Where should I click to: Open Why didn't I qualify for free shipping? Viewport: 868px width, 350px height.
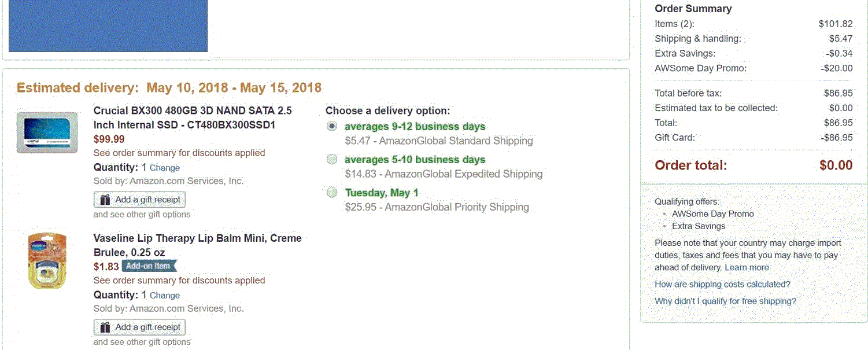click(725, 301)
